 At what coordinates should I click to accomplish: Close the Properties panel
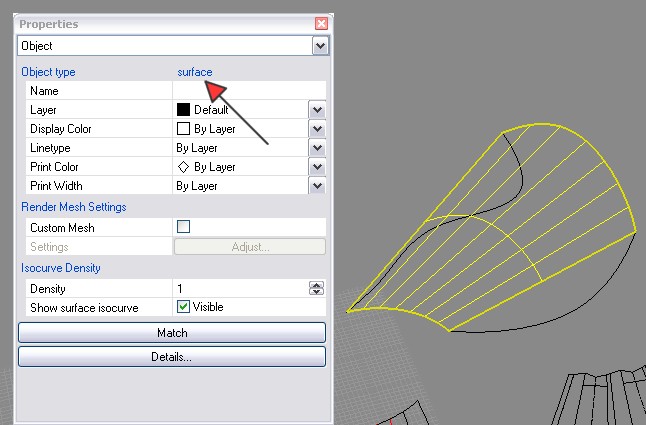(x=321, y=23)
